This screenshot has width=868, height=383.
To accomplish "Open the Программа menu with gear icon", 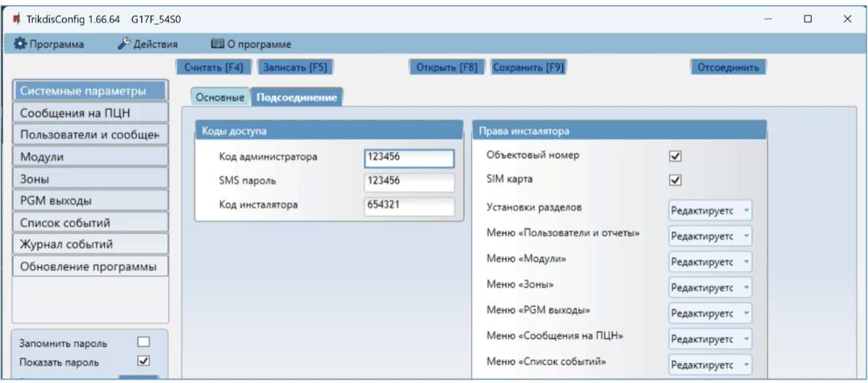I will [x=49, y=44].
